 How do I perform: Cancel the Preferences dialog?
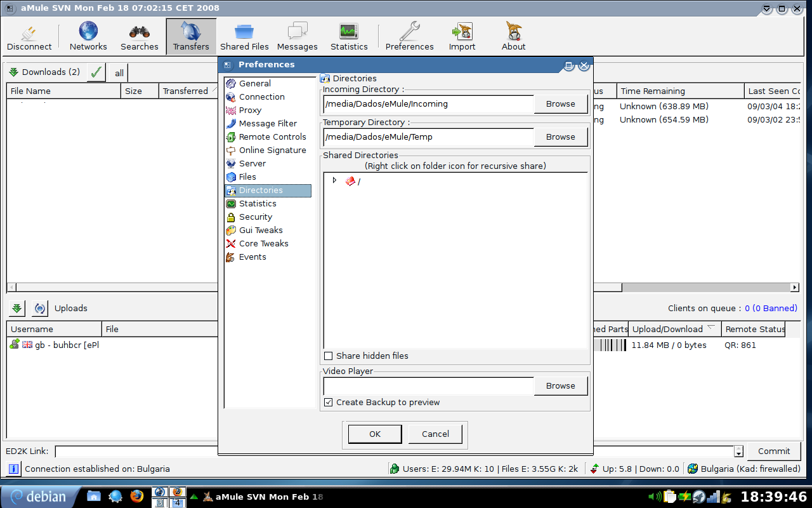pyautogui.click(x=435, y=434)
